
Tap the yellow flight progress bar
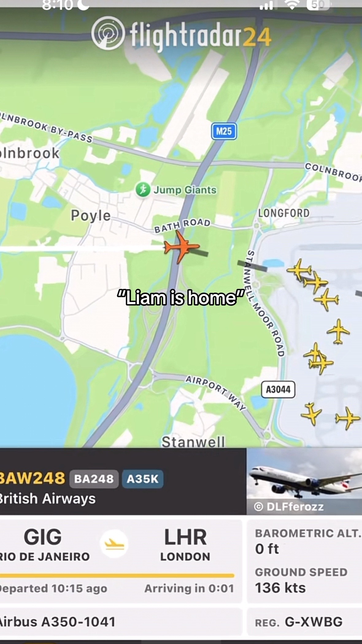click(x=117, y=576)
